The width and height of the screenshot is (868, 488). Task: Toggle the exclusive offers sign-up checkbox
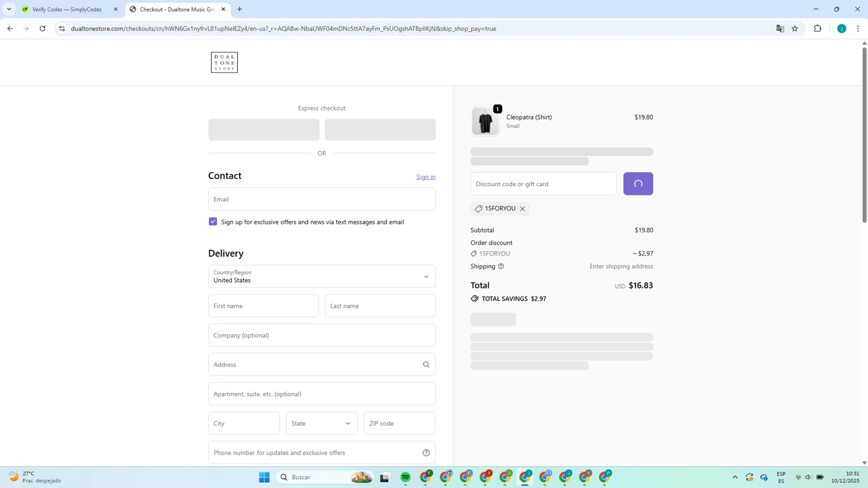coord(213,221)
